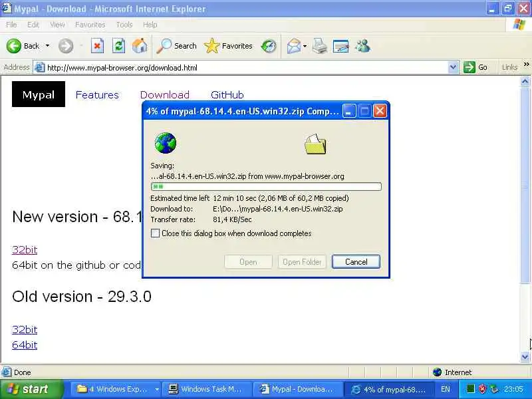
Task: Click the New version 32bit link
Action: 25,250
